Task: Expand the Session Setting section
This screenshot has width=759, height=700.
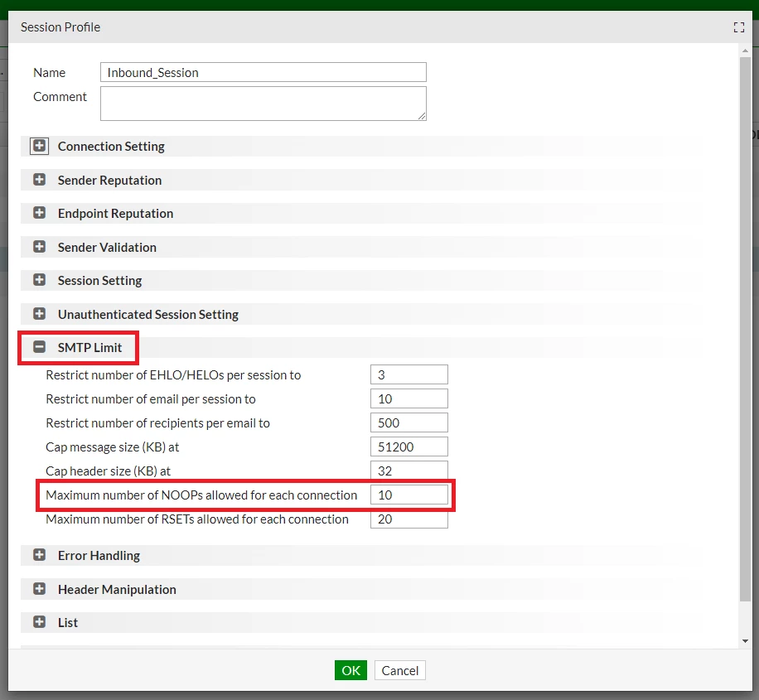Action: [39, 280]
